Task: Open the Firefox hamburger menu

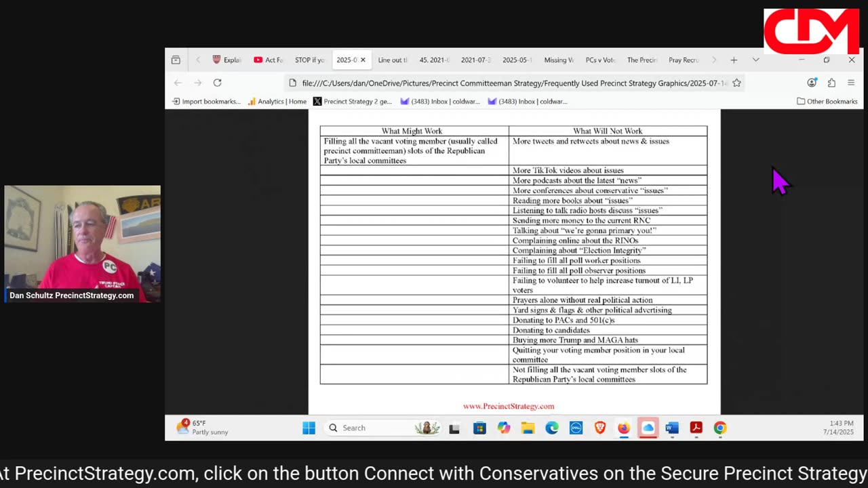Action: tap(851, 83)
